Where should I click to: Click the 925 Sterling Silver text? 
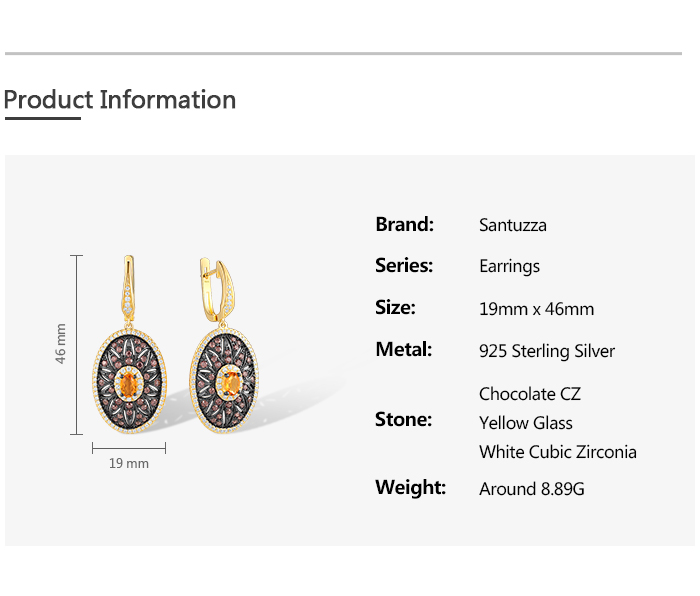coord(547,351)
